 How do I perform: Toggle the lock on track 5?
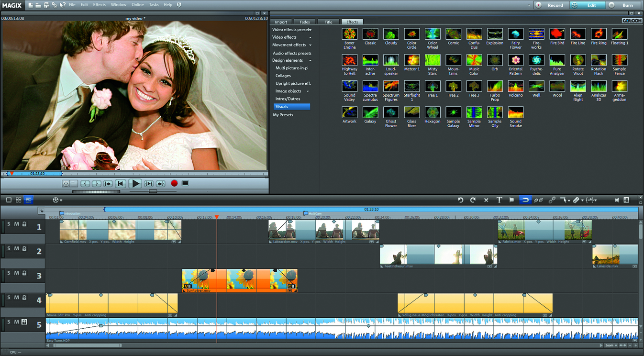click(24, 322)
